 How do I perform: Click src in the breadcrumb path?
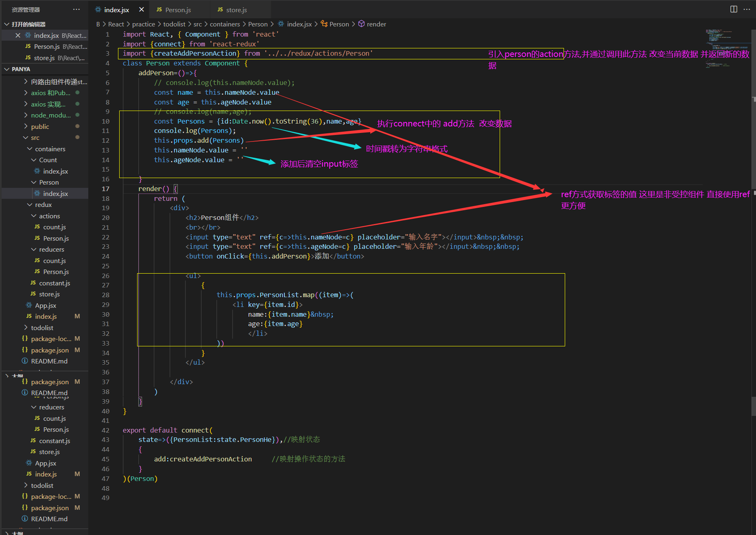pyautogui.click(x=197, y=24)
